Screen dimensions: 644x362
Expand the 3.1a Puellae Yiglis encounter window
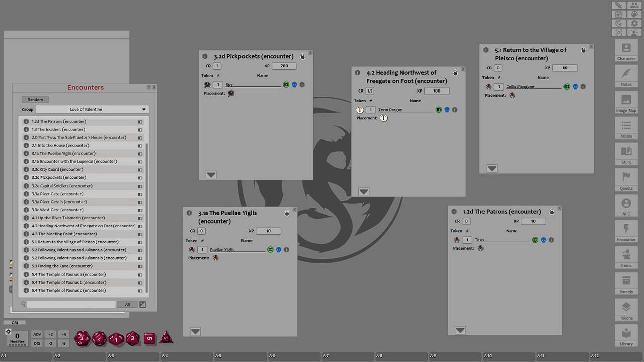coord(195,331)
